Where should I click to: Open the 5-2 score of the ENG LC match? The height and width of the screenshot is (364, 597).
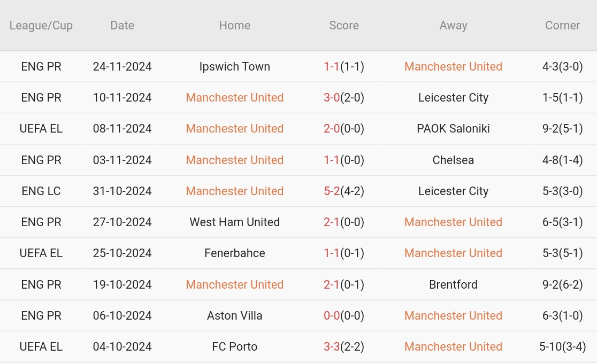[x=332, y=191]
